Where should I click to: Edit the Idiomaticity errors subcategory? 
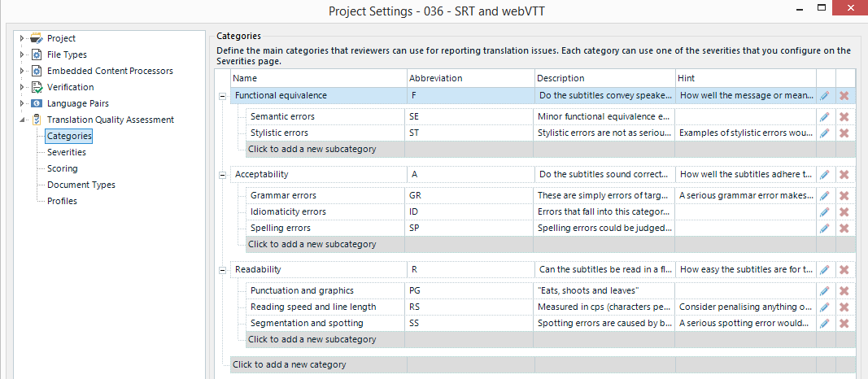pos(825,212)
